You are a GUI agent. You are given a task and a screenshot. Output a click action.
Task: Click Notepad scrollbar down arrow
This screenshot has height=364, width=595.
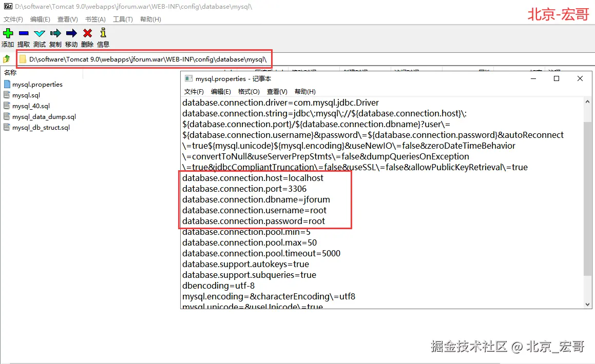[x=587, y=304]
